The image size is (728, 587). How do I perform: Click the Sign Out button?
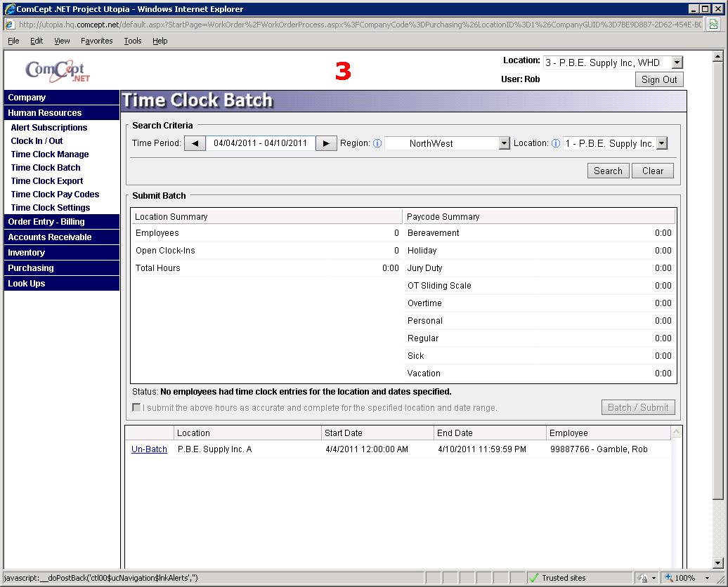tap(659, 79)
